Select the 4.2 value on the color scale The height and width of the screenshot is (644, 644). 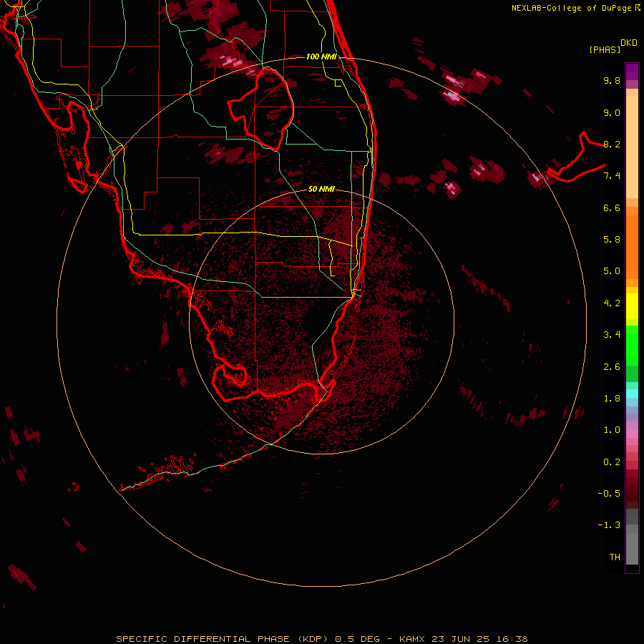pyautogui.click(x=612, y=303)
